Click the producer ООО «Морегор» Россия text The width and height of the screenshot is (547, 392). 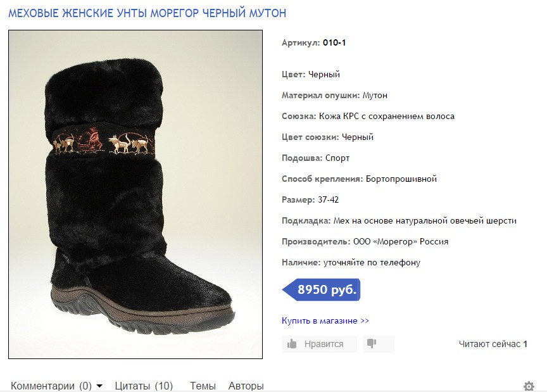[x=401, y=241]
